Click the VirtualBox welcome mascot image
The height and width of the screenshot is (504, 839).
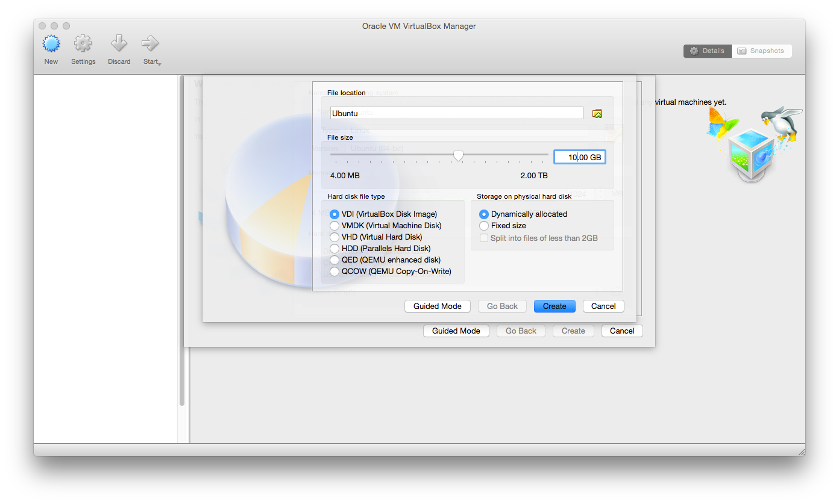(756, 143)
